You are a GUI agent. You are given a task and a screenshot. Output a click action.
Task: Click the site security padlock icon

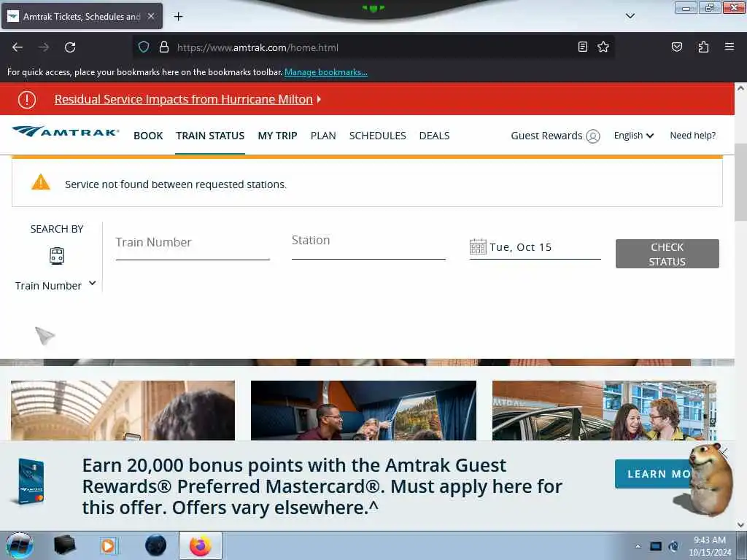pos(164,47)
